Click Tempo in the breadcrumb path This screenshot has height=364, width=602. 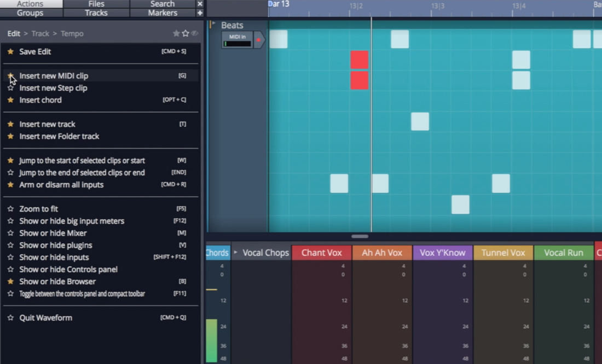72,33
